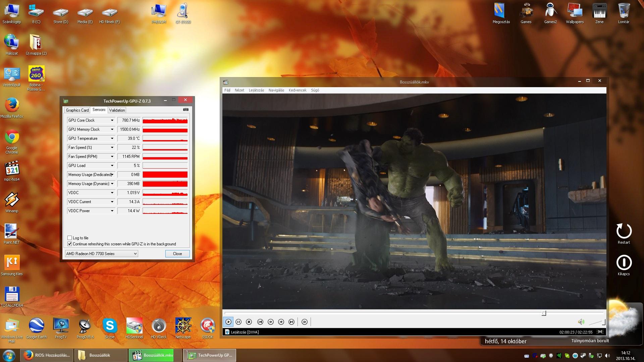
Task: Click the frame step button
Action: point(305,322)
